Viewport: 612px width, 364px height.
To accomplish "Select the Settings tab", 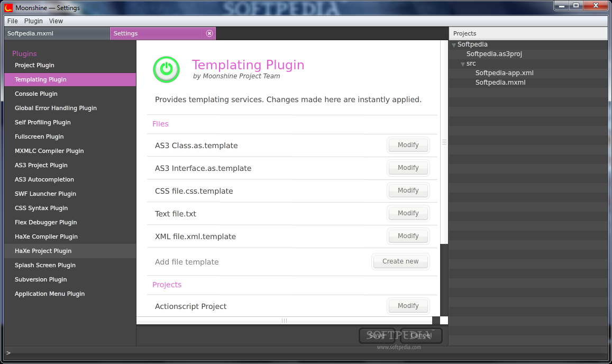I will point(163,33).
